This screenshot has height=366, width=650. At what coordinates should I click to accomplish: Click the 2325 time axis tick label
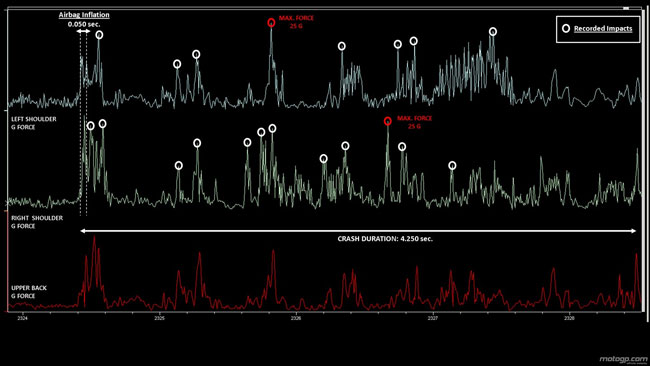(159, 318)
